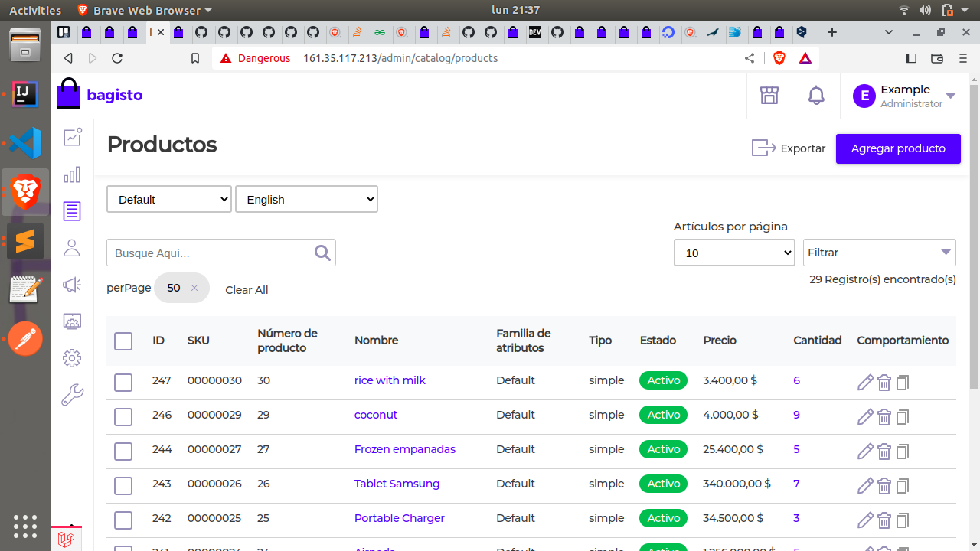This screenshot has width=980, height=551.
Task: Open Sublime Text from dock
Action: click(x=25, y=241)
